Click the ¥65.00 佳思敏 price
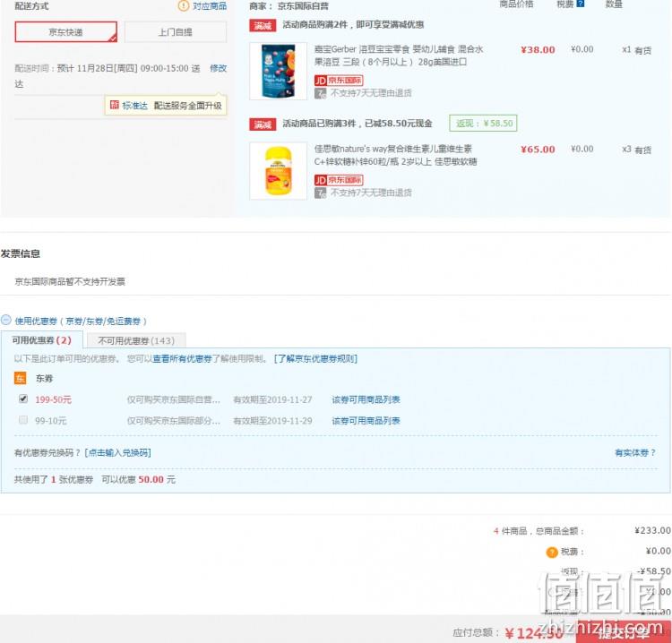Image resolution: width=672 pixels, height=643 pixels. click(538, 150)
